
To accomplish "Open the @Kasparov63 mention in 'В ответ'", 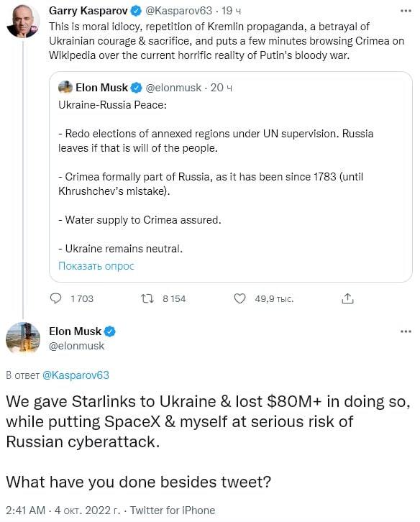I will tap(76, 375).
